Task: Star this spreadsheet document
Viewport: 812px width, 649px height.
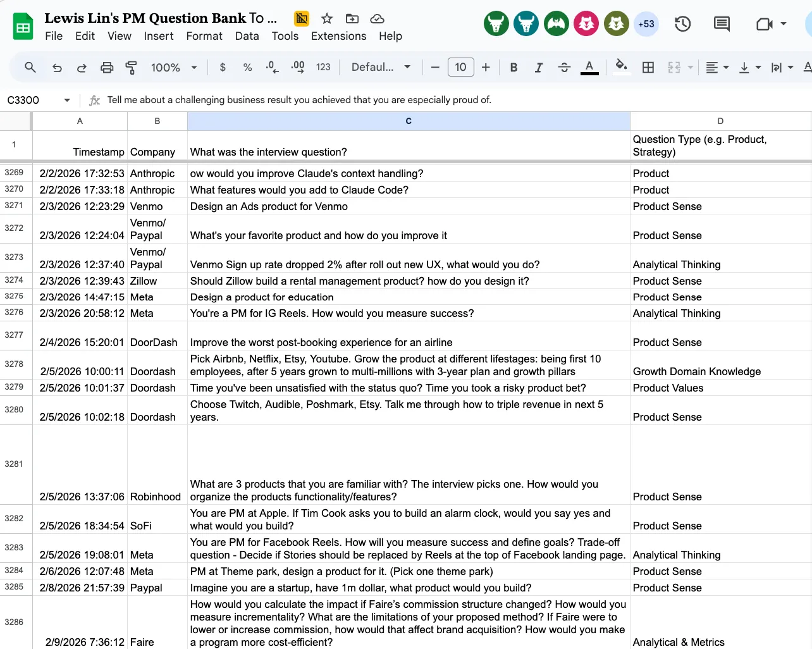Action: pos(326,18)
